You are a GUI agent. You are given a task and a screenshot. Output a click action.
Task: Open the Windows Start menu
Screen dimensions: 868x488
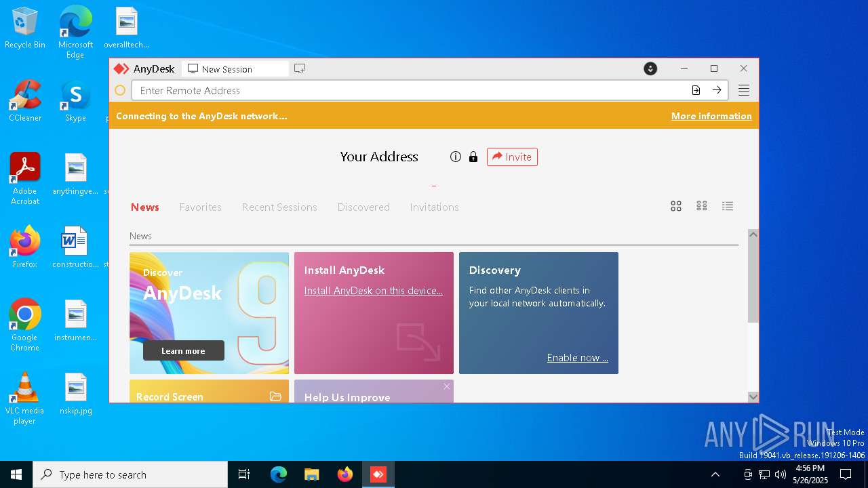pyautogui.click(x=16, y=474)
